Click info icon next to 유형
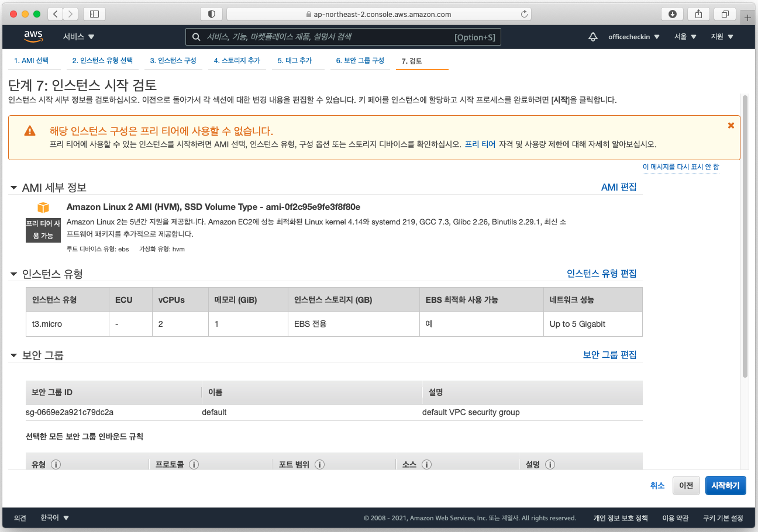The width and height of the screenshot is (758, 532). tap(56, 465)
